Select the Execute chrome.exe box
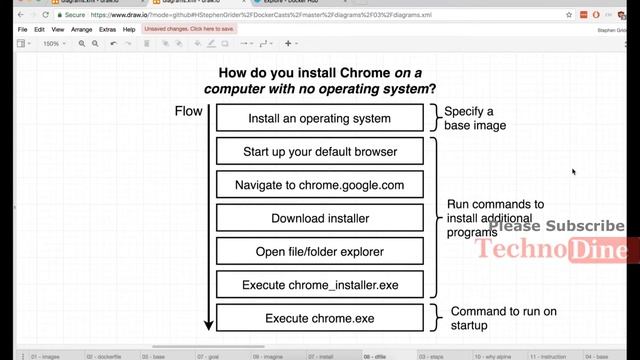 (x=320, y=318)
